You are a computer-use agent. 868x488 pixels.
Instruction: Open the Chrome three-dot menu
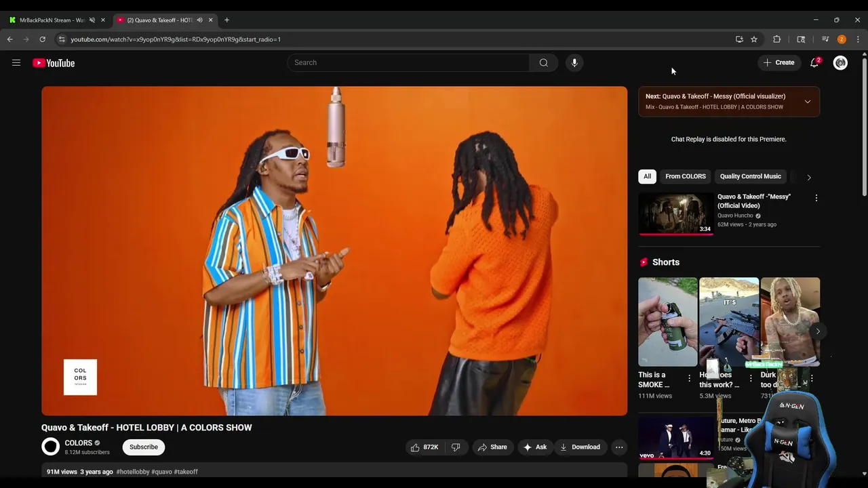tap(858, 39)
